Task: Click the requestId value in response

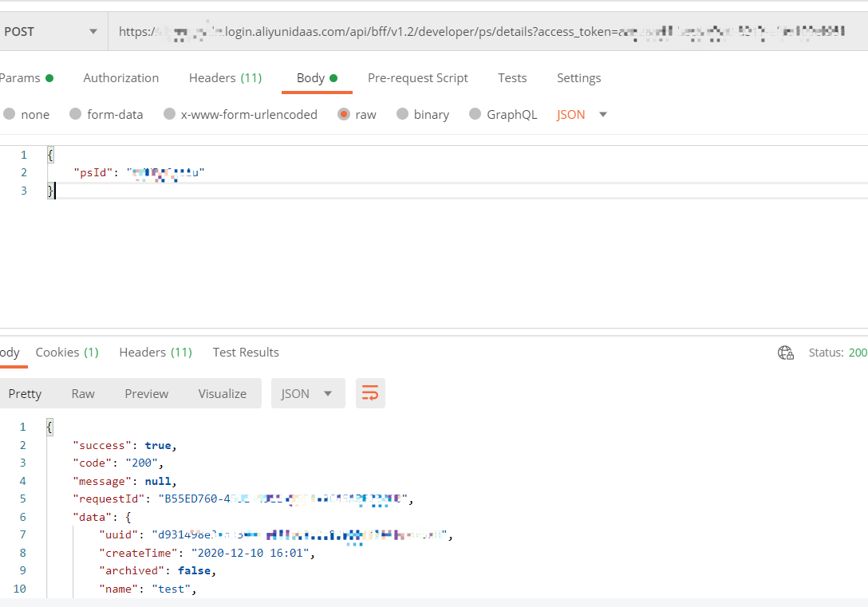Action: click(283, 499)
